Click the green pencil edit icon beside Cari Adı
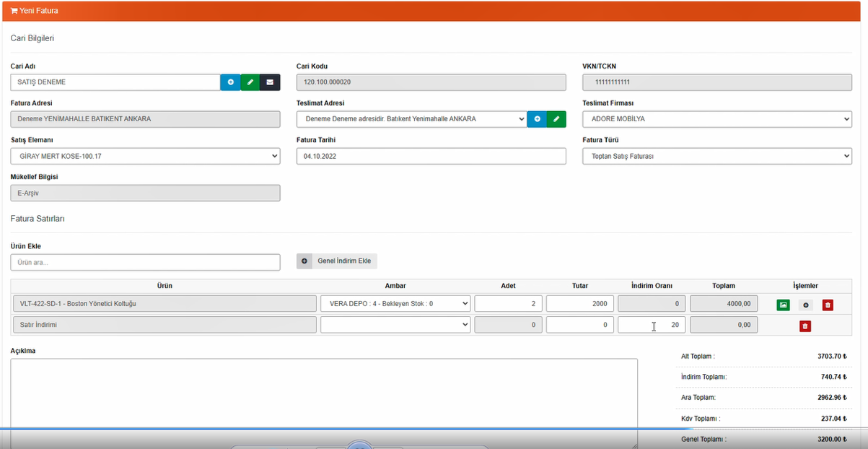 [x=250, y=82]
